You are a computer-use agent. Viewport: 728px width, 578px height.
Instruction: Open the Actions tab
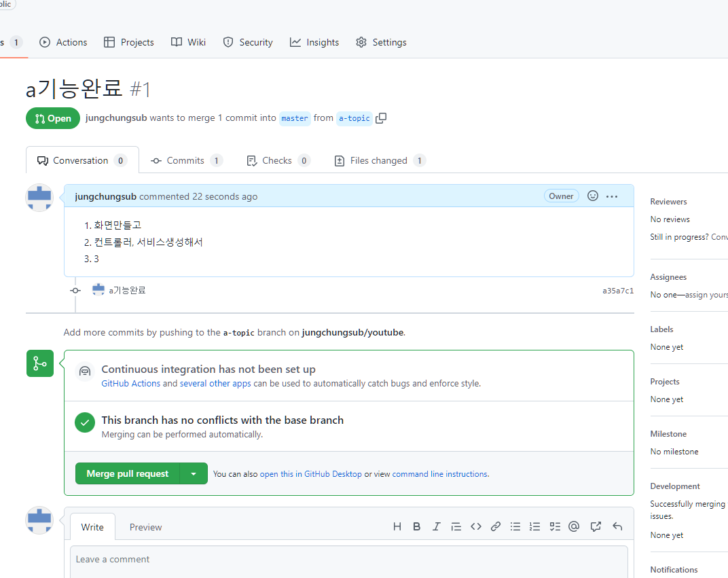click(63, 42)
